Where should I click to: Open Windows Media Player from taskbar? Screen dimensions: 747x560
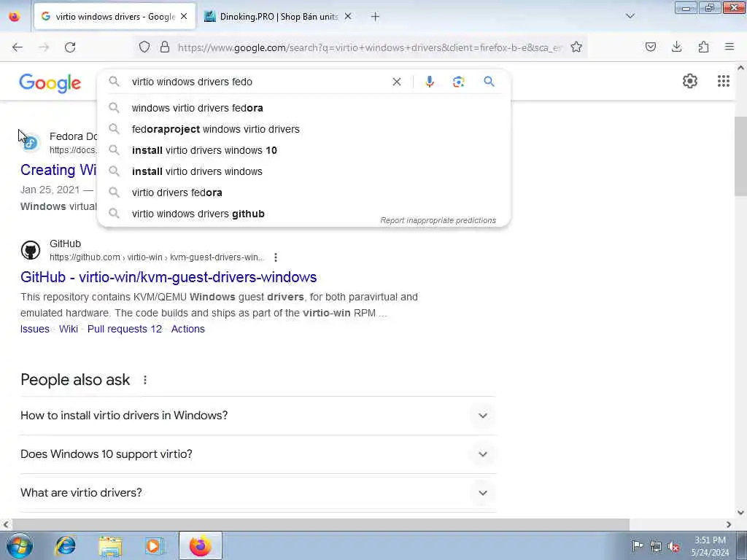tap(155, 545)
